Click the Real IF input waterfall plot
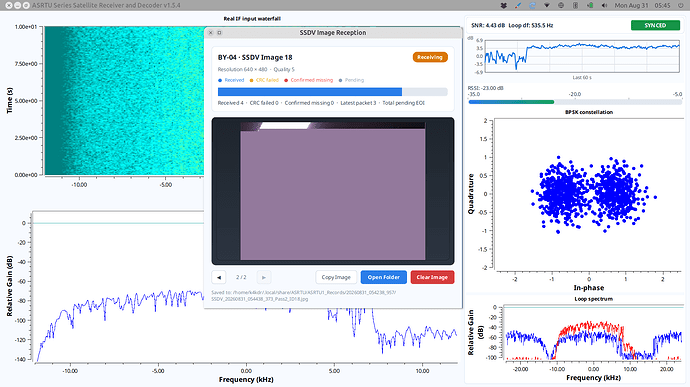Viewport: 690px width, 387px height. click(x=124, y=100)
